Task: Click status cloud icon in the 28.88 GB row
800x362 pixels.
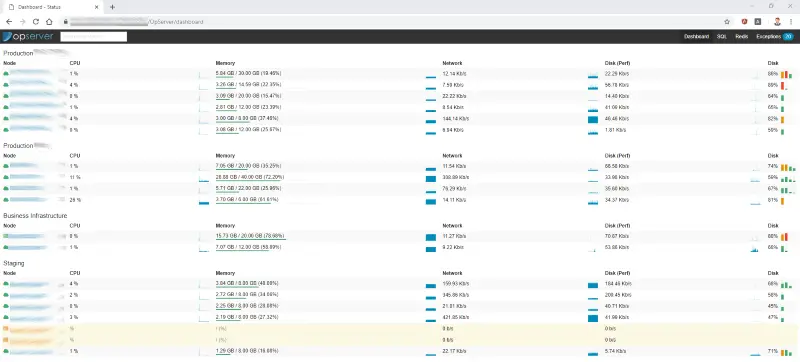Action: coord(6,177)
